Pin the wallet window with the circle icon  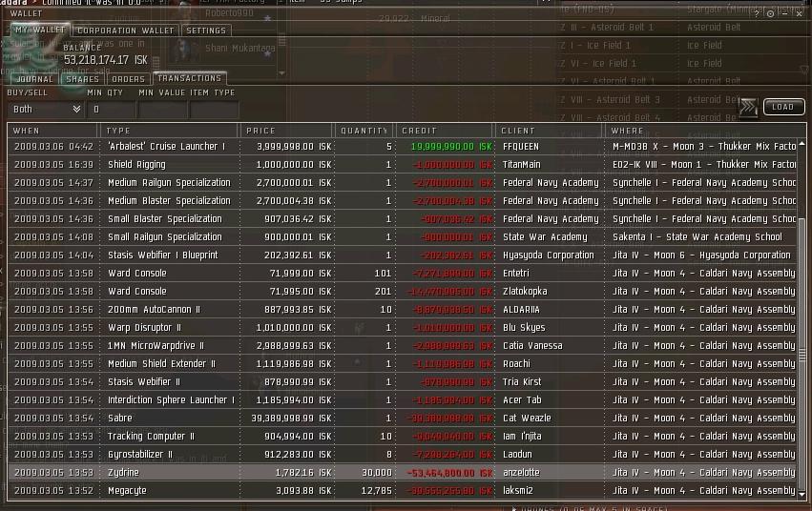[x=771, y=14]
